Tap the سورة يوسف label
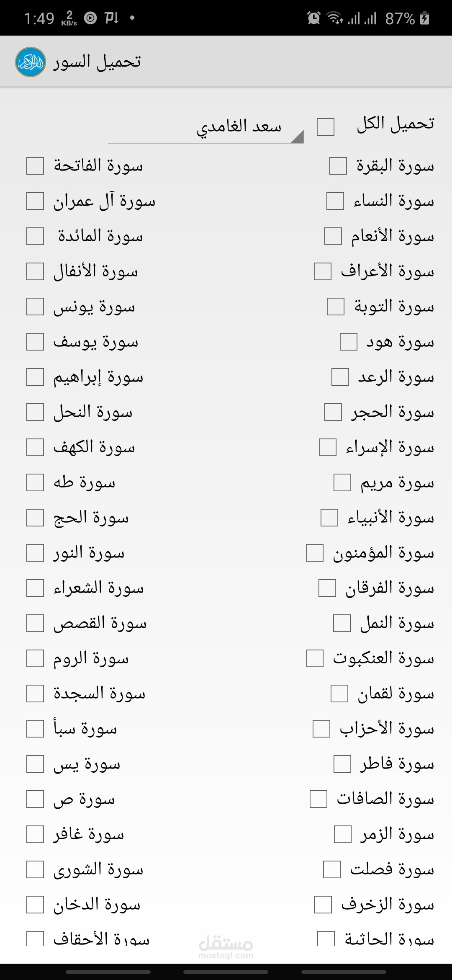The width and height of the screenshot is (452, 980). point(96,343)
